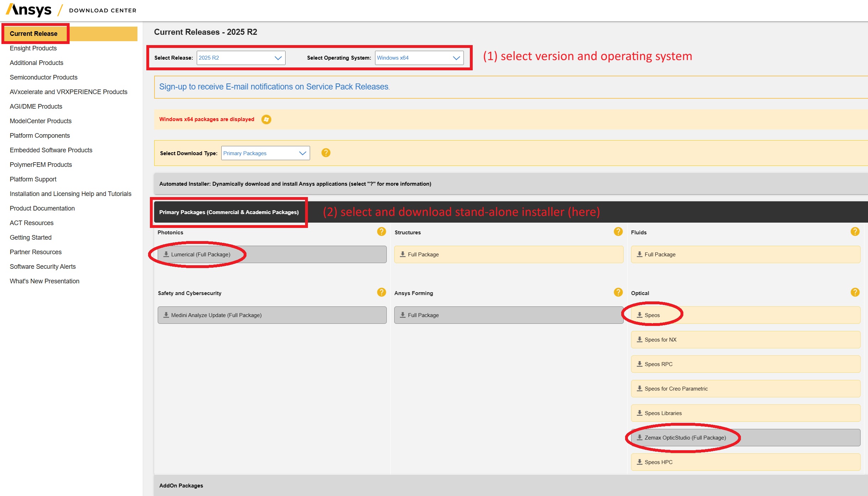
Task: Click download icon for Fluids Full Package
Action: click(639, 254)
